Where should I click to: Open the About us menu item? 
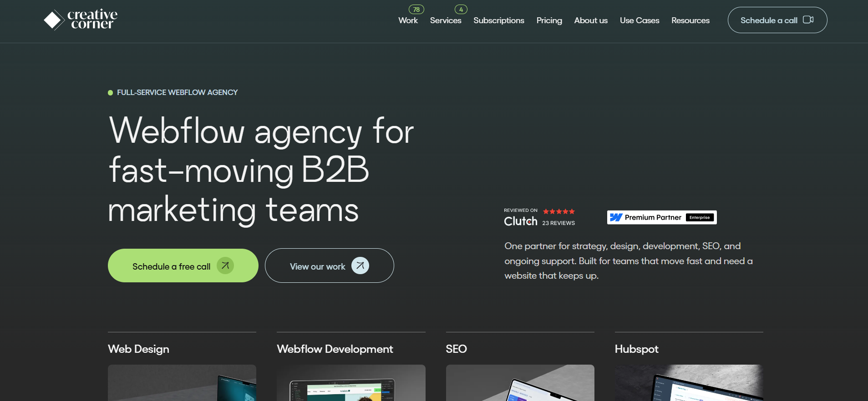click(x=591, y=20)
